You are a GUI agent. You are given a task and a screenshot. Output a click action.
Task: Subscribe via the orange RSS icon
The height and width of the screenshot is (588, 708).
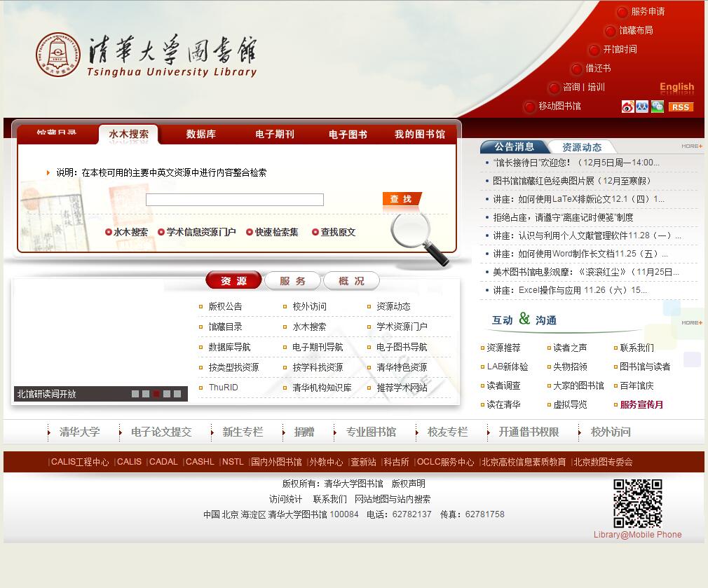coord(681,107)
